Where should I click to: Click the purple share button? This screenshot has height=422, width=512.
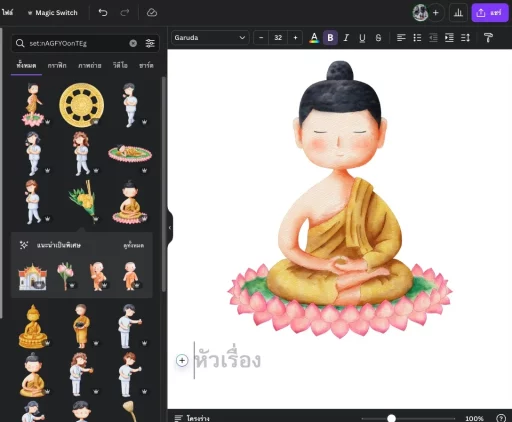pos(490,13)
